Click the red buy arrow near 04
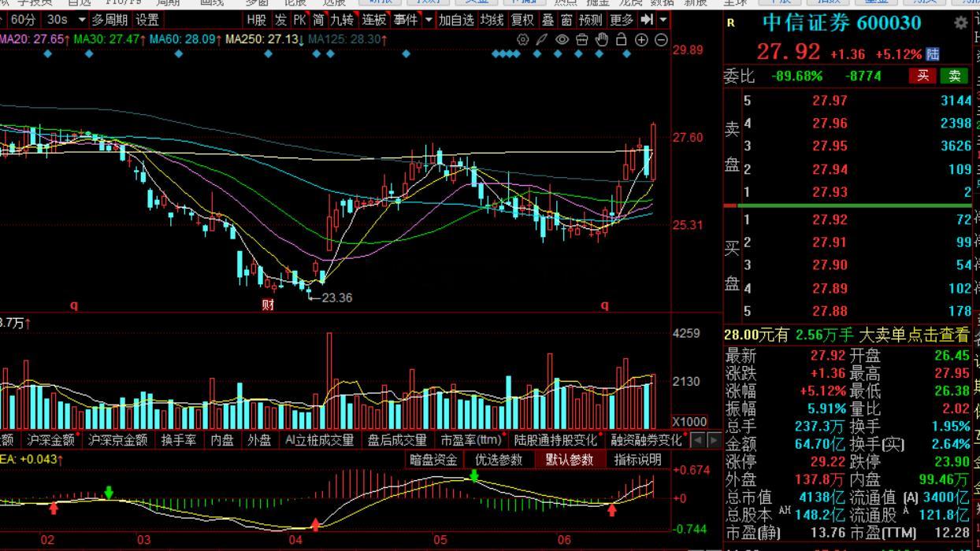 315,524
